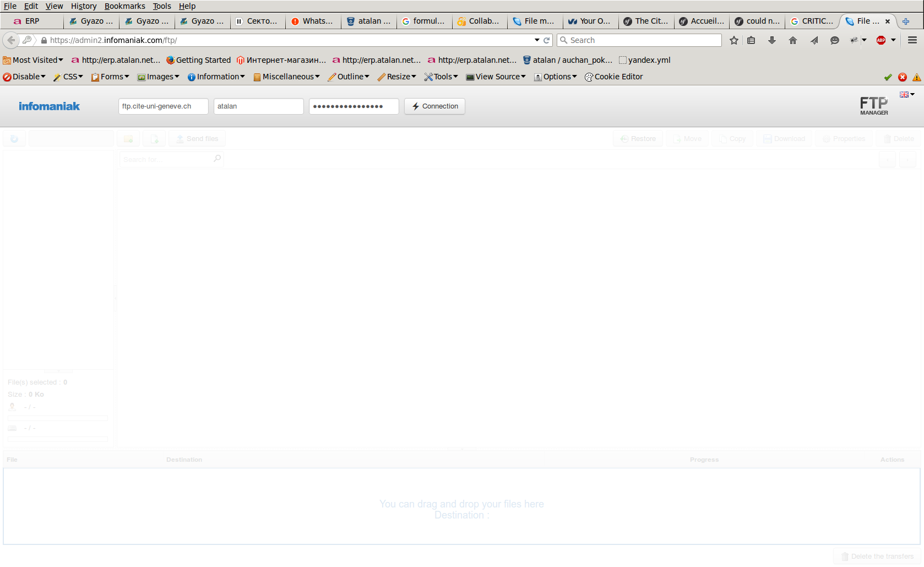Switch to the The Cit... tab

[646, 21]
